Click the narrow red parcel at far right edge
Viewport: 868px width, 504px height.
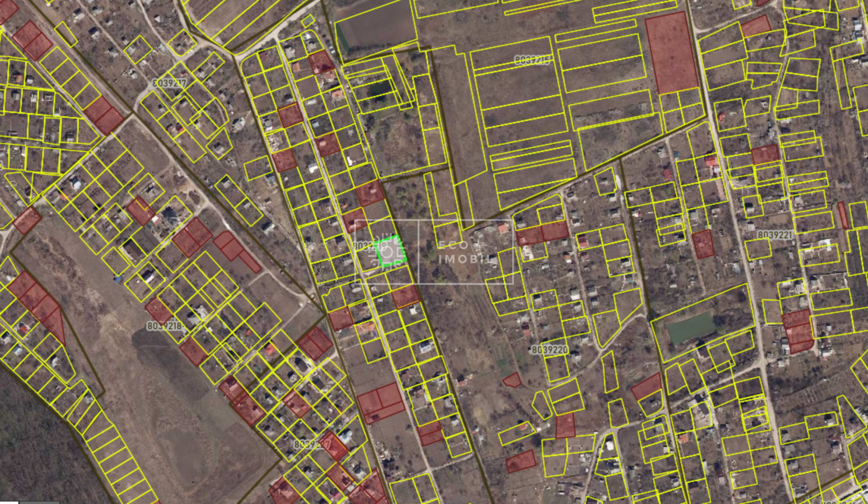843,215
